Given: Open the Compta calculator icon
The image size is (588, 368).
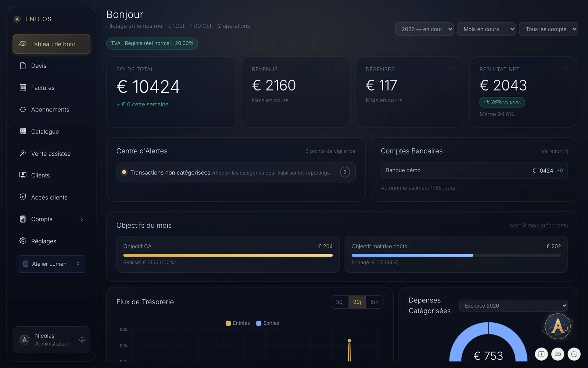Looking at the screenshot, I should [23, 219].
